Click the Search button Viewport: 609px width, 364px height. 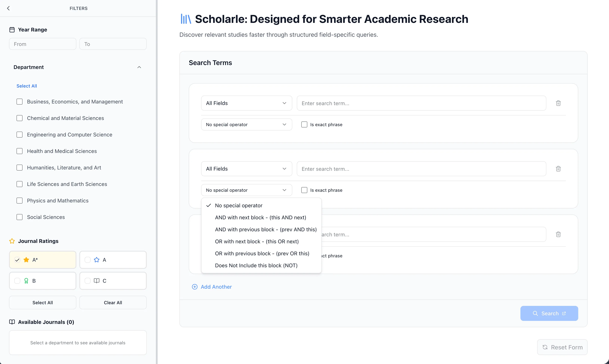(x=549, y=313)
